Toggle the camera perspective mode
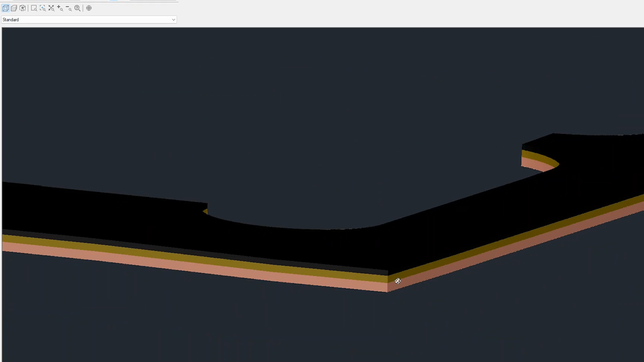 [22, 8]
